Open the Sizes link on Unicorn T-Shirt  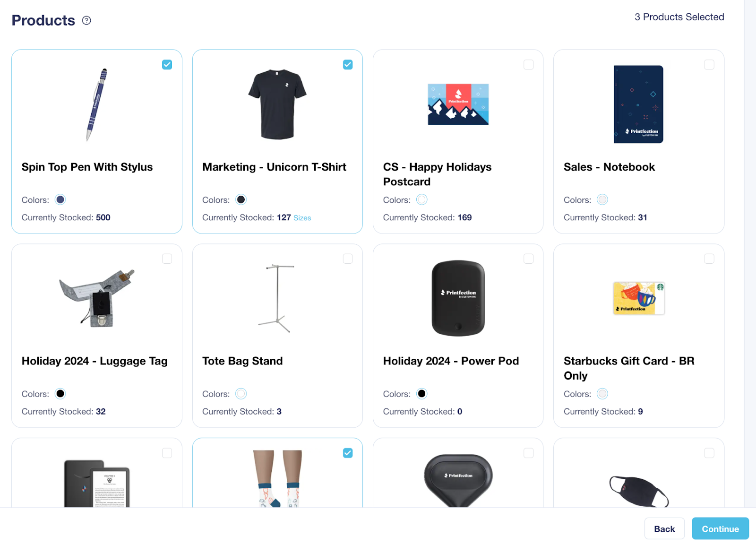point(302,218)
